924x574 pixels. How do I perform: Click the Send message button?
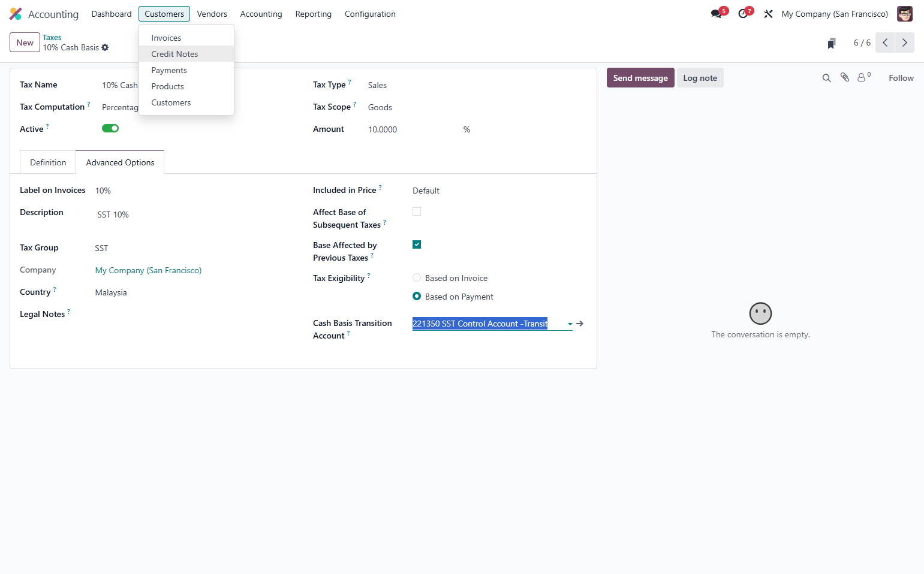(640, 78)
